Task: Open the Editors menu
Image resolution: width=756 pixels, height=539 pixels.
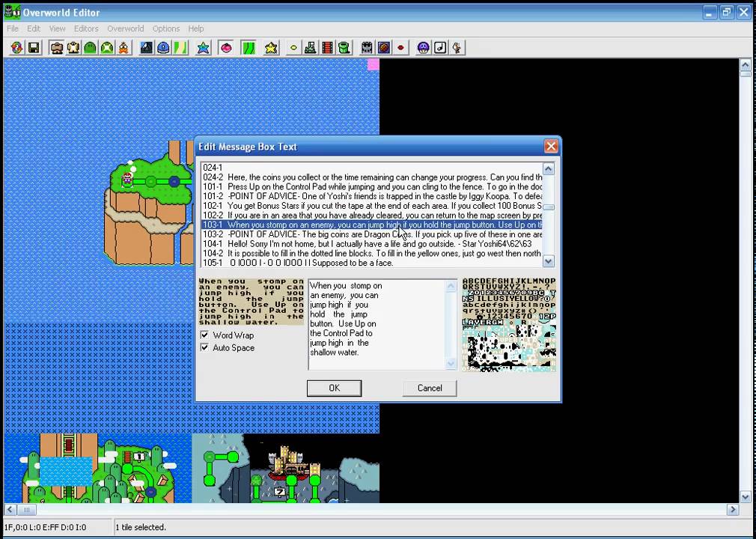Action: coord(86,28)
